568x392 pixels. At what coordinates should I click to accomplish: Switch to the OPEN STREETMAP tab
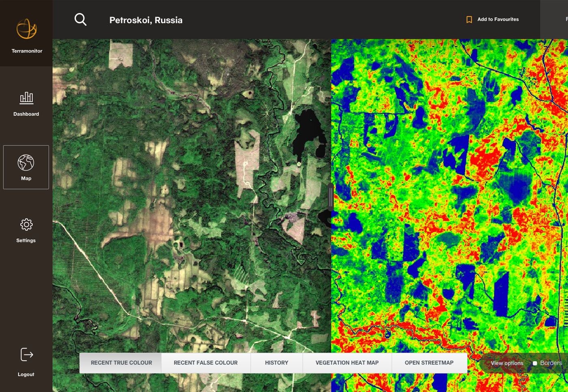pos(429,362)
